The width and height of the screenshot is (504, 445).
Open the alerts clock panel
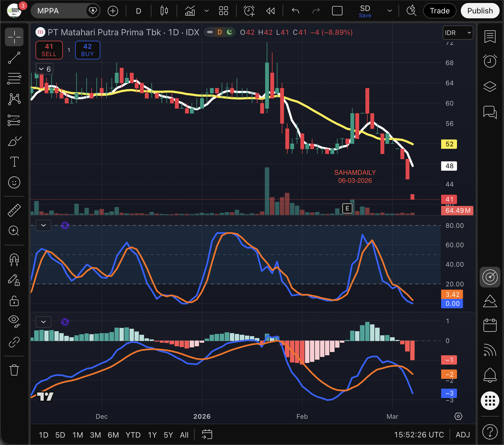pyautogui.click(x=490, y=61)
